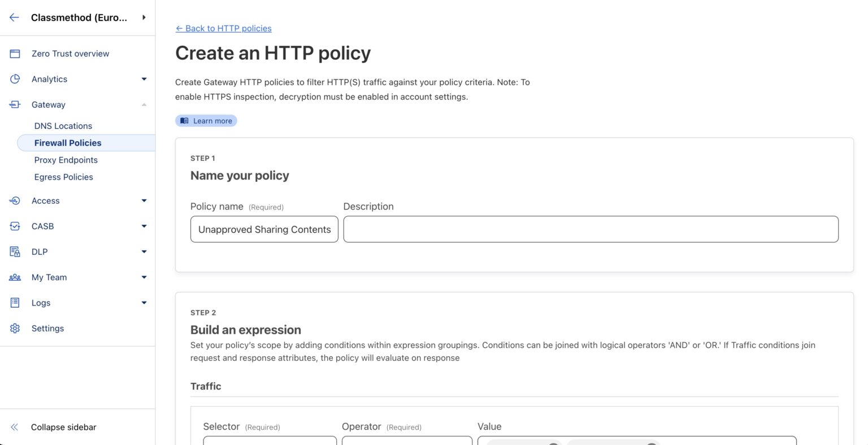Collapse the sidebar with the double-chevron
The height and width of the screenshot is (445, 868).
click(14, 427)
